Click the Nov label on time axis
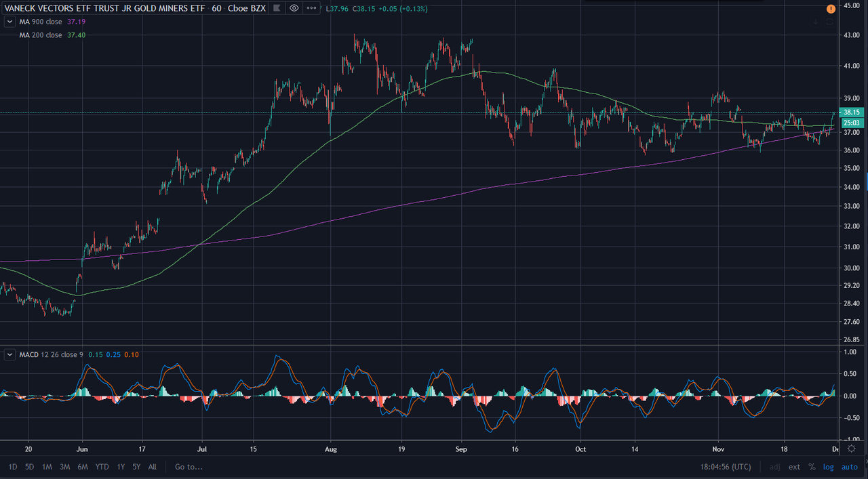The width and height of the screenshot is (868, 479). tap(719, 449)
